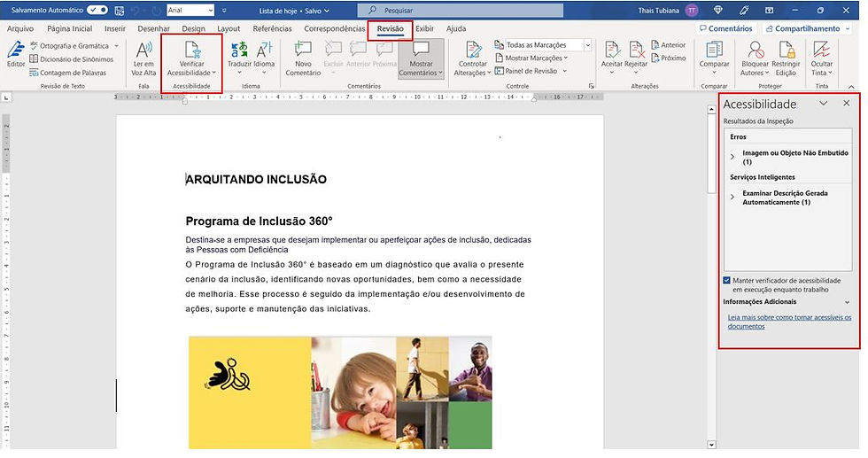Open the Controle group dialog launcher
The width and height of the screenshot is (868, 458).
(x=592, y=87)
